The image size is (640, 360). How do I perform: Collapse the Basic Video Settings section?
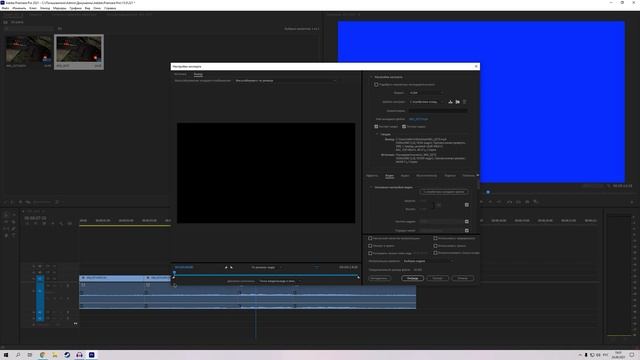[371, 187]
